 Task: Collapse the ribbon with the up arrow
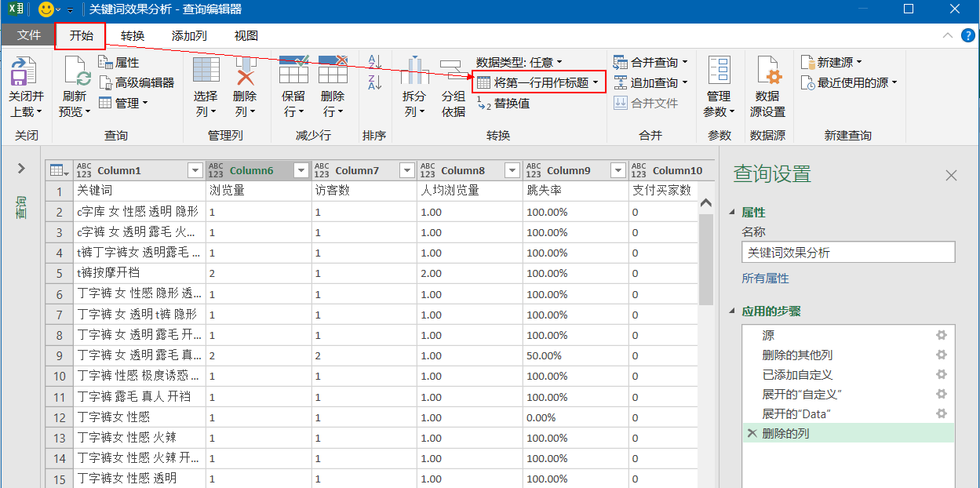coord(948,35)
